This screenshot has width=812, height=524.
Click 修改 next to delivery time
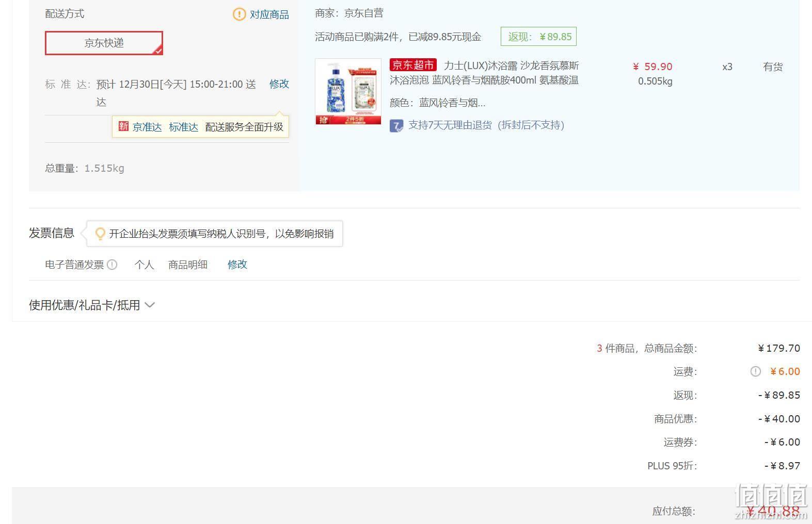[x=279, y=84]
